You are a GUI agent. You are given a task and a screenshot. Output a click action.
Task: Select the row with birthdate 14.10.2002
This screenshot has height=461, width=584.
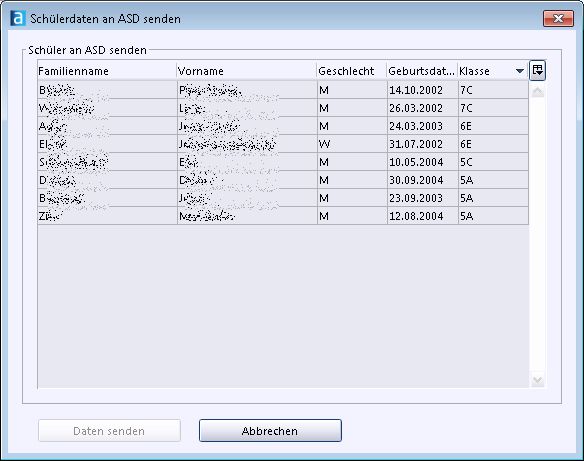(283, 90)
